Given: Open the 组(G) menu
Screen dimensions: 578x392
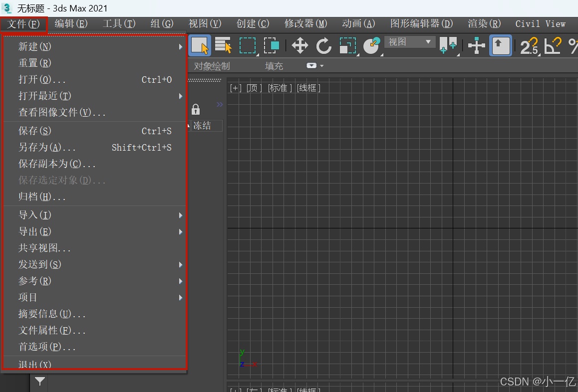Looking at the screenshot, I should (x=162, y=24).
